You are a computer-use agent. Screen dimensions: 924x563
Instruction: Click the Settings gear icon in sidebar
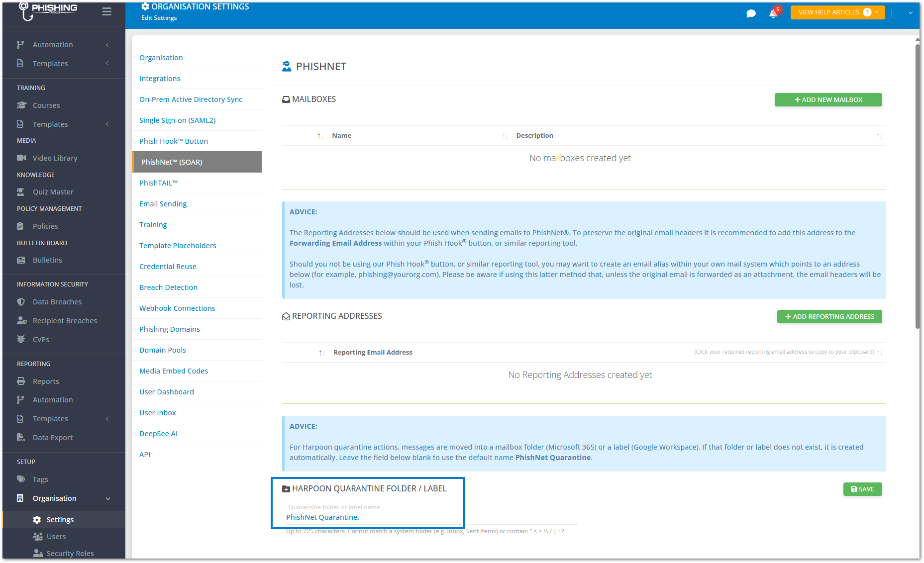pyautogui.click(x=37, y=520)
